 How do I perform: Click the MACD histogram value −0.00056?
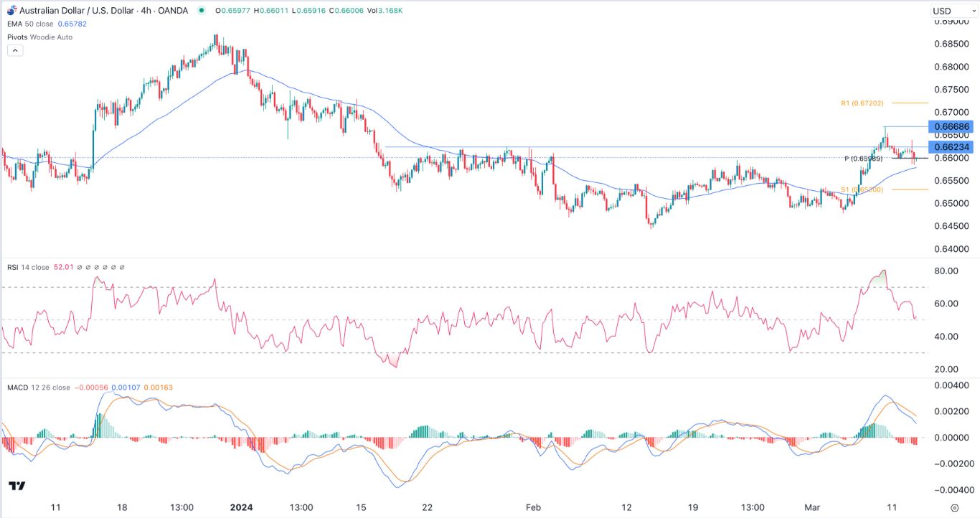point(92,387)
